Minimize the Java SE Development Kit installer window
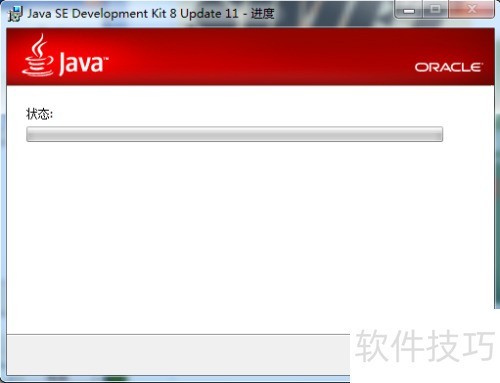 coord(409,9)
